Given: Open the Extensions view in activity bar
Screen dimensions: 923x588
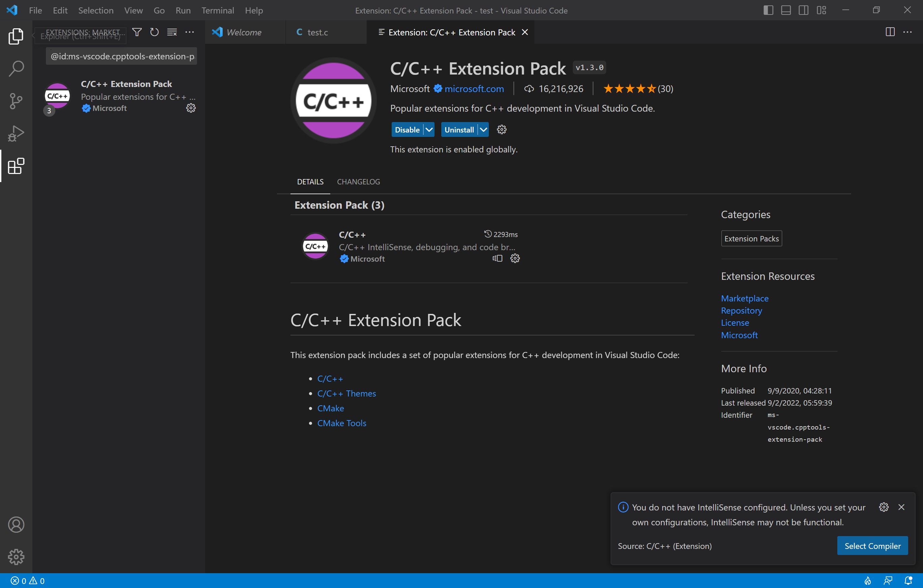Looking at the screenshot, I should click(x=16, y=166).
